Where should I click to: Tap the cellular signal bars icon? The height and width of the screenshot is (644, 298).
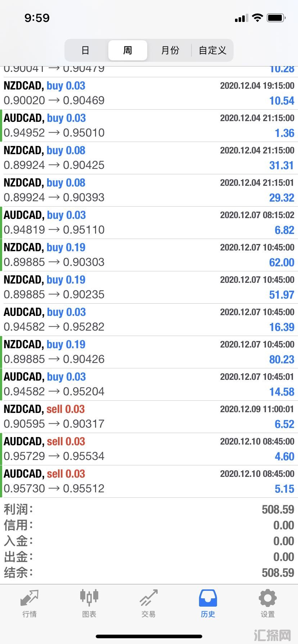click(x=241, y=18)
